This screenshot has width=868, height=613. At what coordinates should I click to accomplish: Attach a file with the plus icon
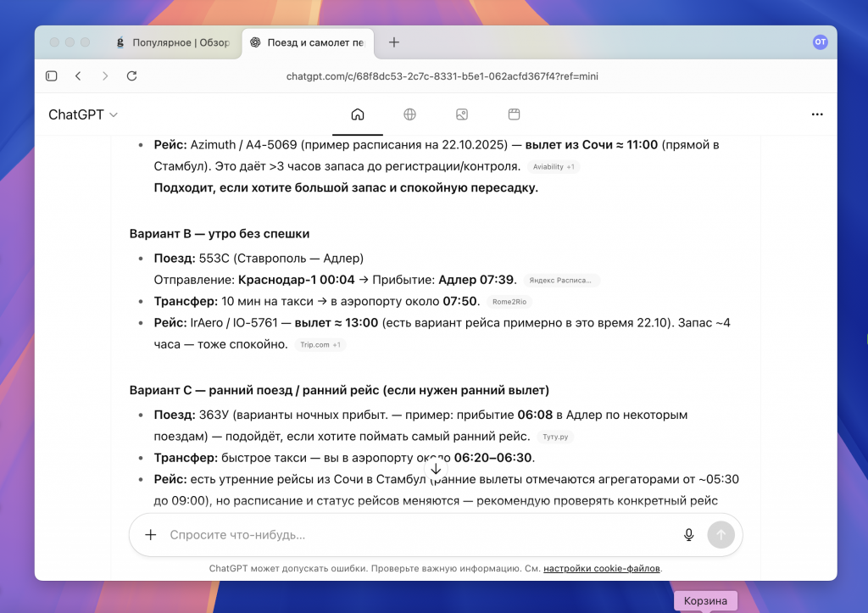click(x=151, y=534)
